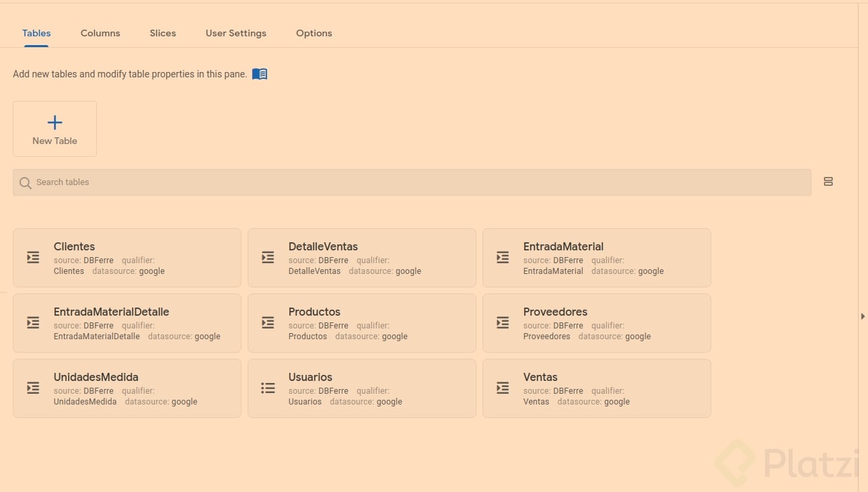The height and width of the screenshot is (492, 868).
Task: Add a New Table
Action: [55, 129]
